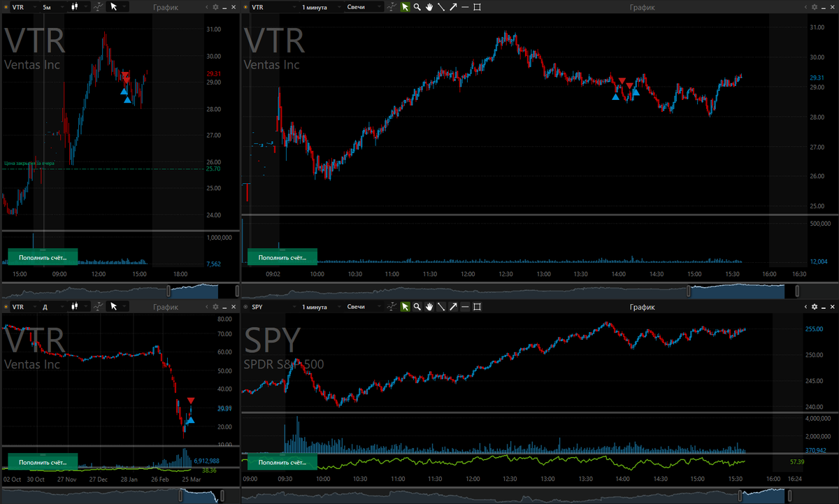Viewport: 839px width, 504px height.
Task: Click time range navigator under VTR 5м chart
Action: (120, 290)
